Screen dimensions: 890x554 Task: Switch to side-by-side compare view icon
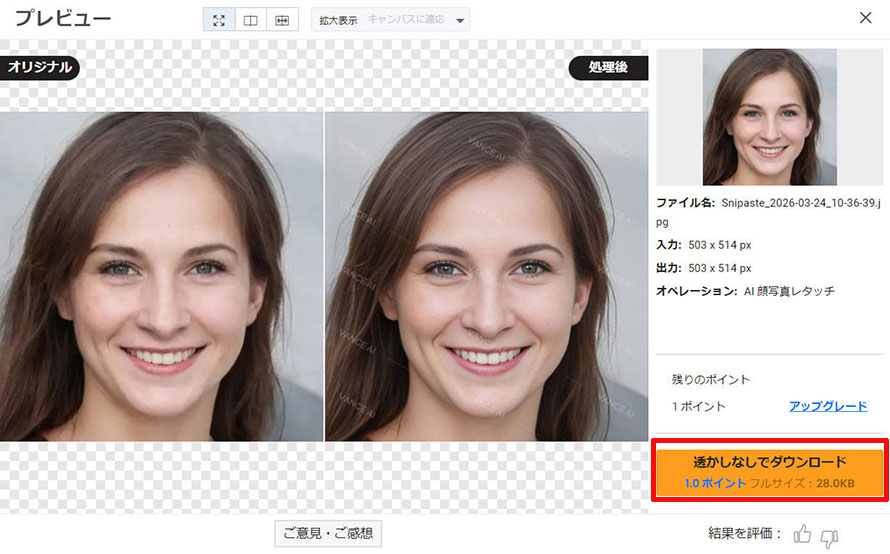[x=250, y=20]
